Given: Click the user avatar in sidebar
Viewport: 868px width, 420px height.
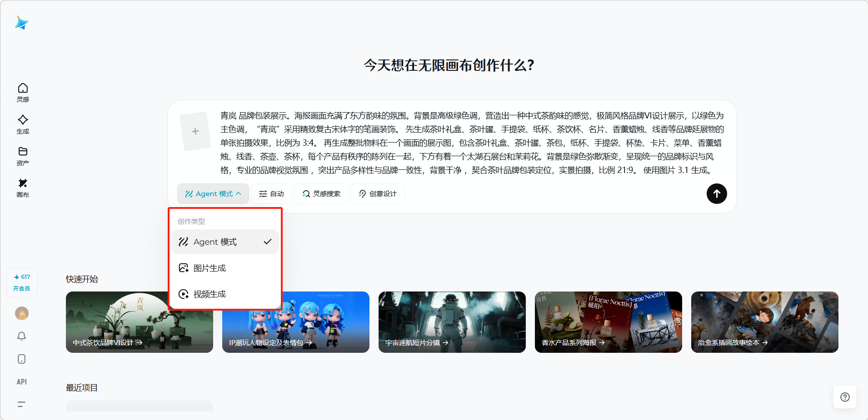Looking at the screenshot, I should (21, 313).
